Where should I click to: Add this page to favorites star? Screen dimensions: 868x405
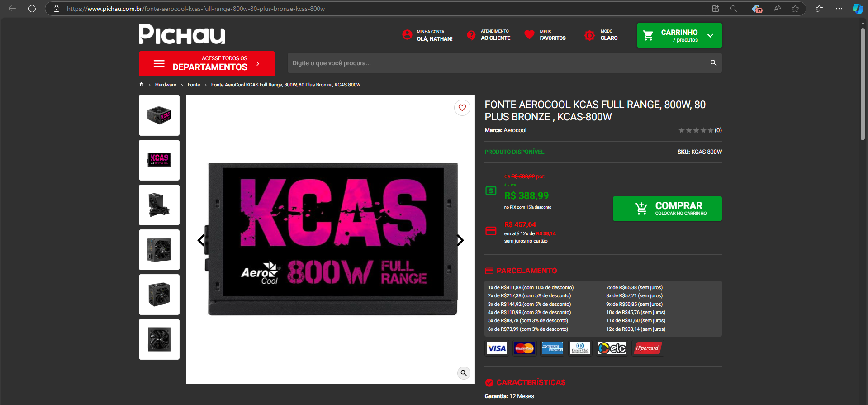coord(795,9)
